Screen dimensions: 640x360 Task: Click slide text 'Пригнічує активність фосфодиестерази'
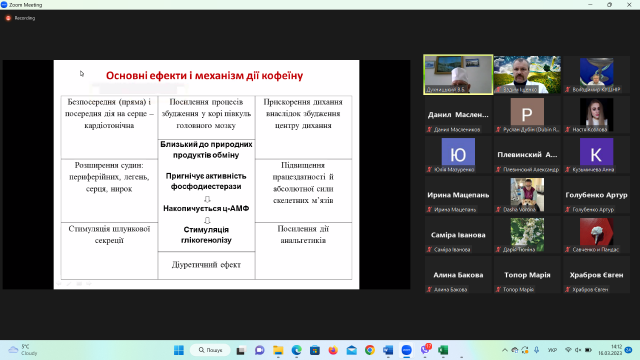point(206,181)
